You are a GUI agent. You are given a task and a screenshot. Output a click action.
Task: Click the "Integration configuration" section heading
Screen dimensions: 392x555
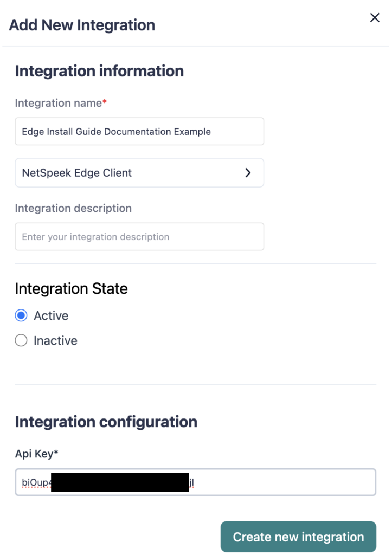tap(106, 422)
